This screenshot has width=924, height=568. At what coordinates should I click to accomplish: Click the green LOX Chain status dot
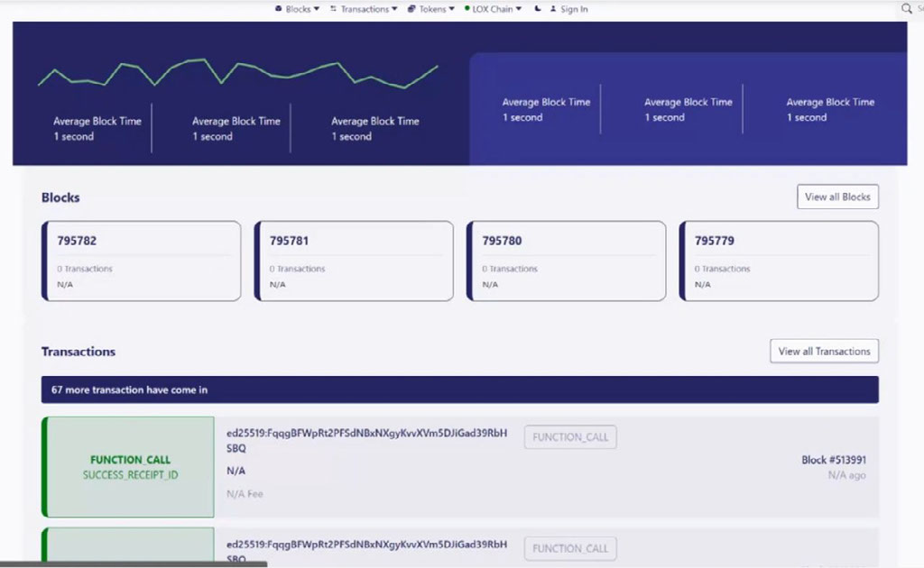(467, 9)
